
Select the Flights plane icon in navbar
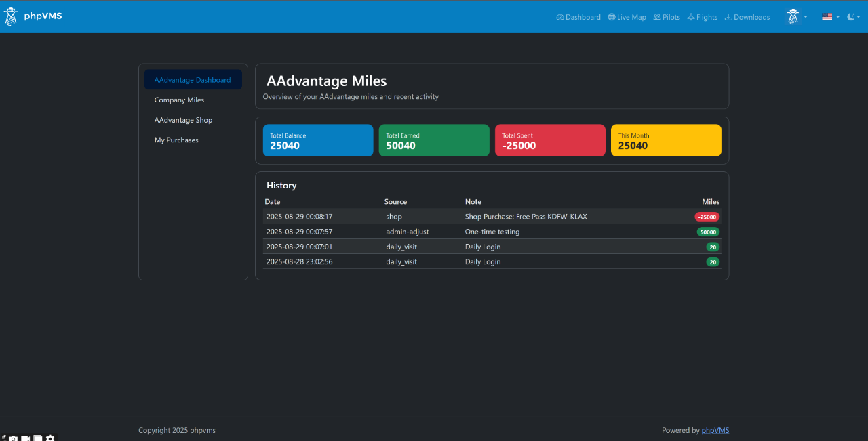(x=690, y=16)
